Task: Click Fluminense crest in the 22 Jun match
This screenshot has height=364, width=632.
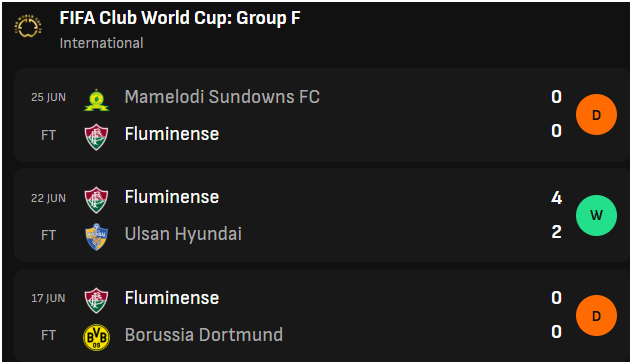Action: (x=96, y=200)
